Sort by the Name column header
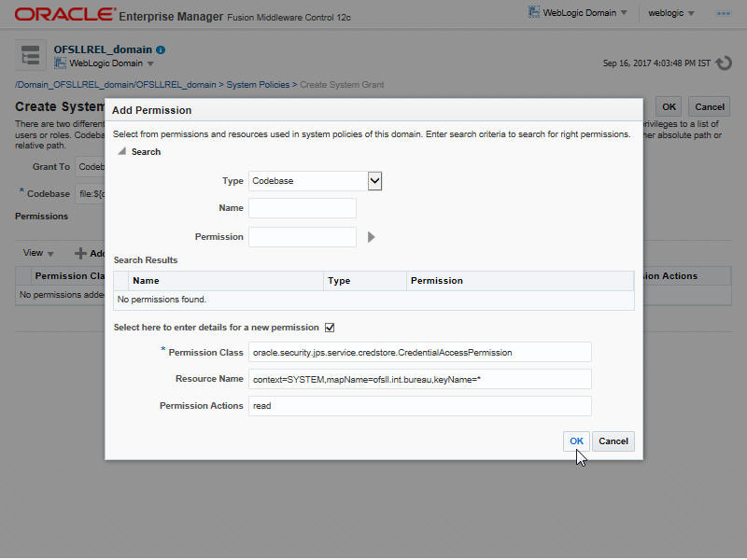The width and height of the screenshot is (747, 560). (x=226, y=281)
